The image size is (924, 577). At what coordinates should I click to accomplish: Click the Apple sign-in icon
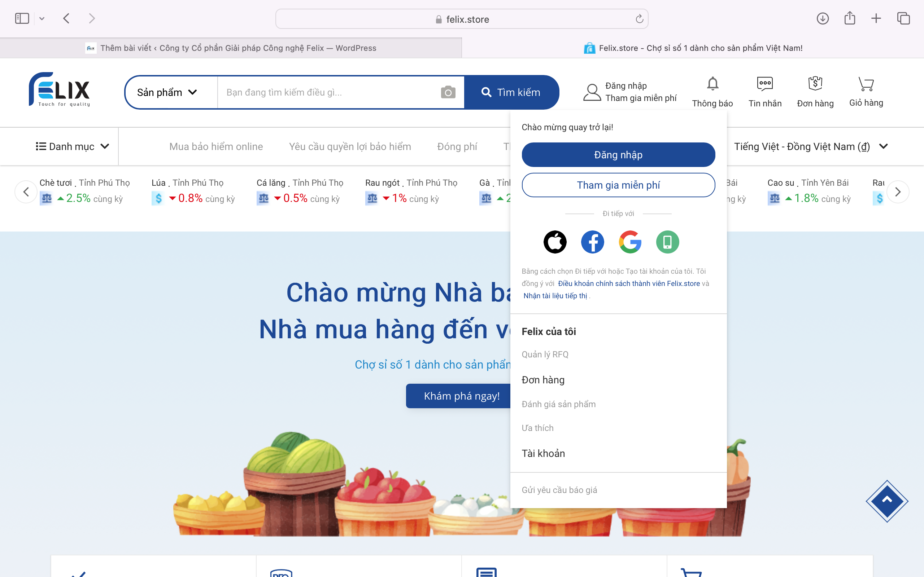click(x=555, y=241)
